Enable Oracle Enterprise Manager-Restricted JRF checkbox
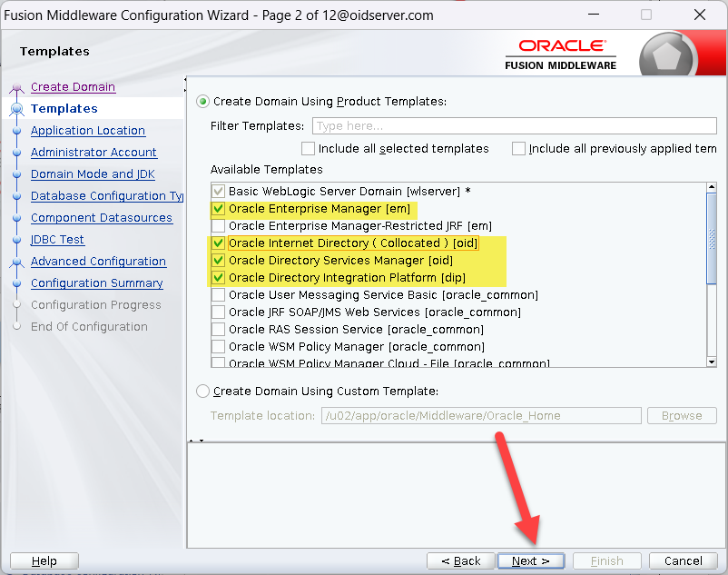Image resolution: width=728 pixels, height=575 pixels. (218, 226)
